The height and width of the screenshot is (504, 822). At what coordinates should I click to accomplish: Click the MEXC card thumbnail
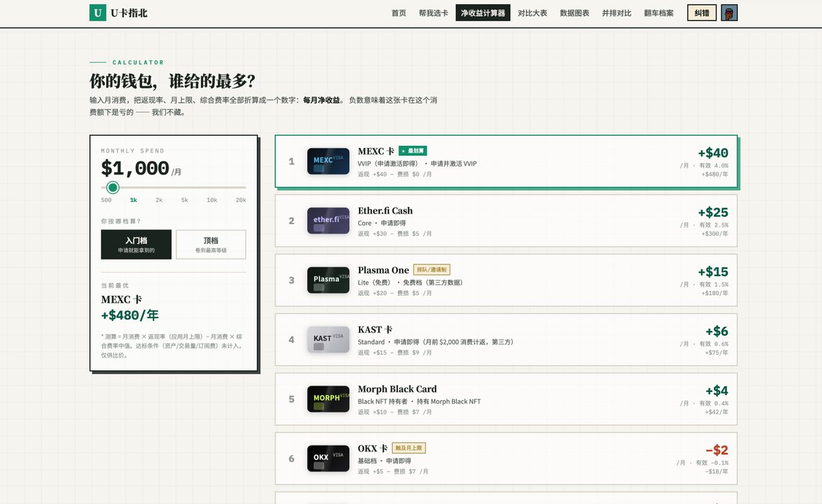[x=328, y=161]
